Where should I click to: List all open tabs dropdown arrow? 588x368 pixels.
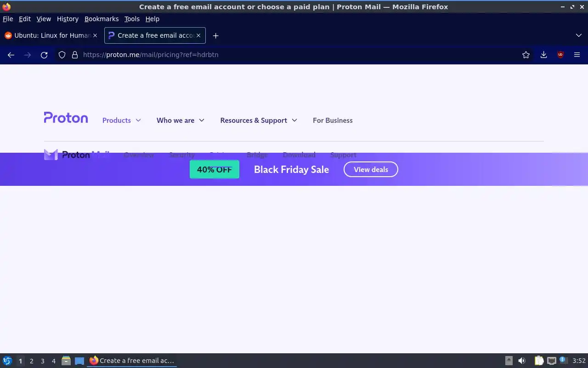(579, 35)
